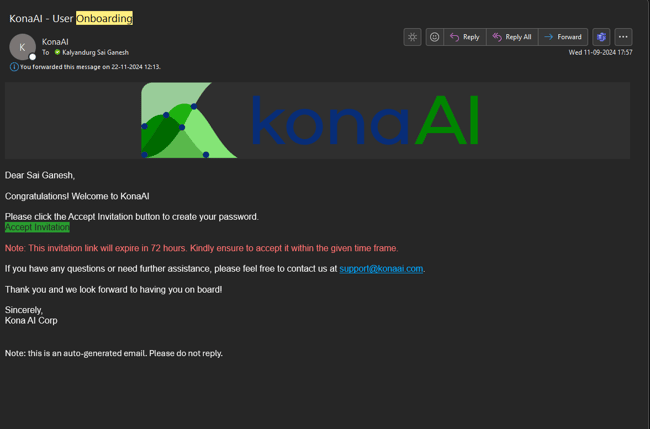Click the 'Dear Sai Ganesh' greeting line
Viewport: 650px width, 429px height.
pos(40,175)
